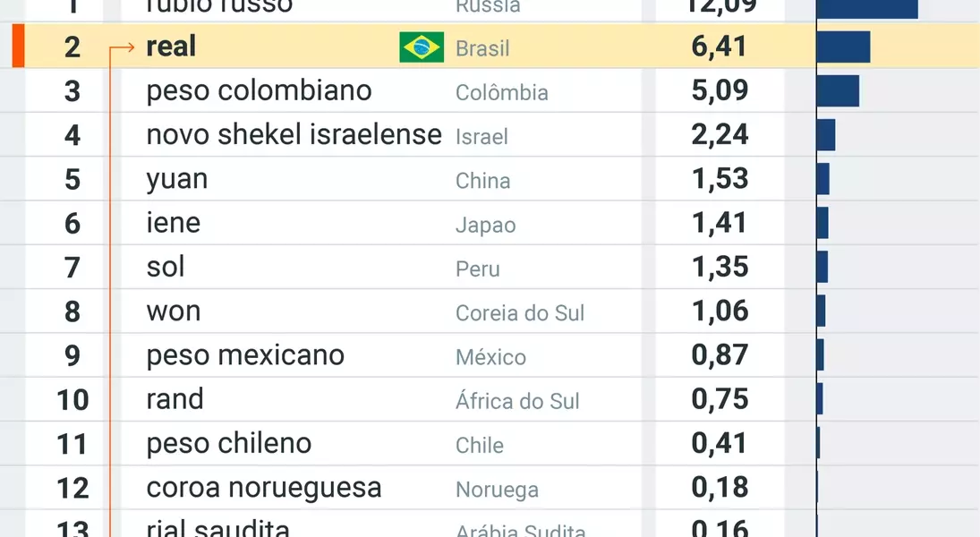Click the "África do Sul" country label
Viewport: 980px width, 537px height.
[517, 401]
